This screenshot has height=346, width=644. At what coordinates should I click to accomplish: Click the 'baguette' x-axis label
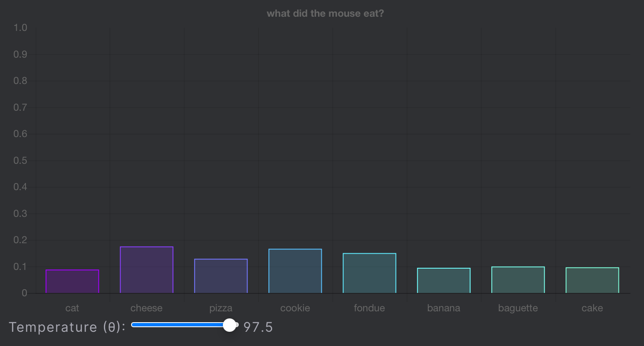(x=518, y=308)
